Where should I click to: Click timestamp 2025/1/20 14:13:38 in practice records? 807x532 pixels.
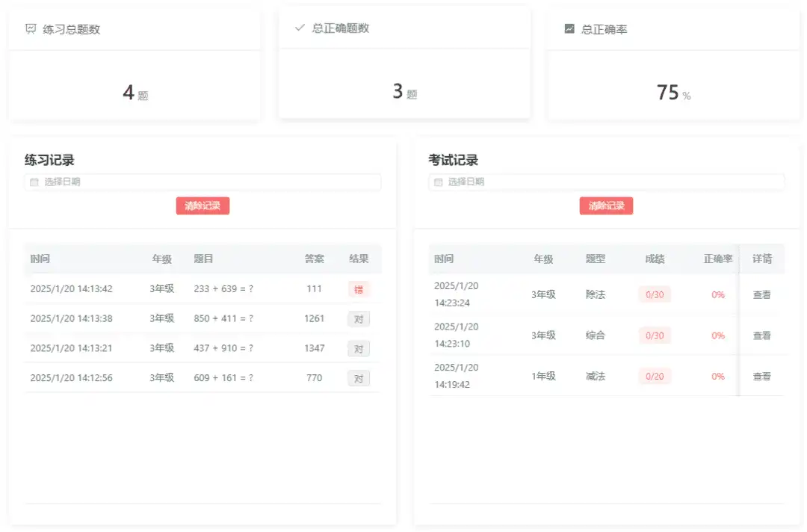[x=71, y=318]
